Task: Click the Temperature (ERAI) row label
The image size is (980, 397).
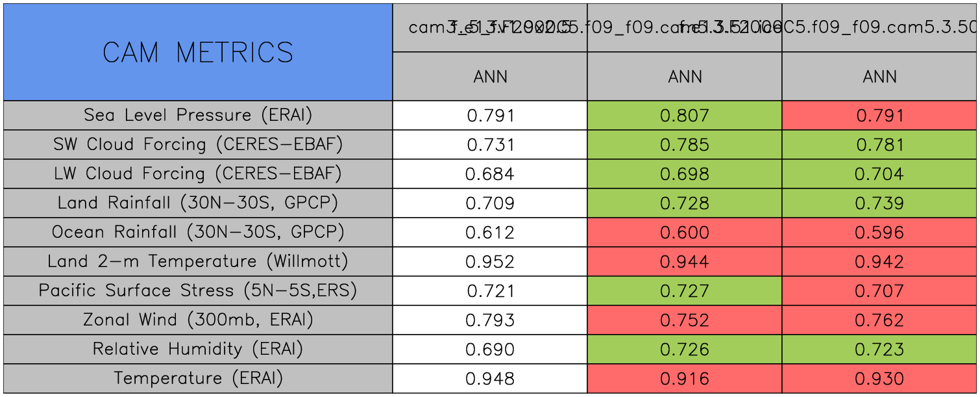Action: click(x=198, y=378)
